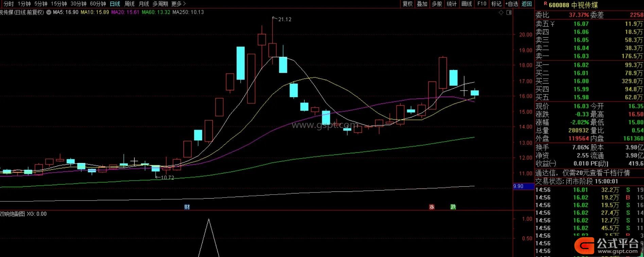Screen dimensions: 644x257
Task: Switch to 月线 monthly chart
Action: click(144, 4)
